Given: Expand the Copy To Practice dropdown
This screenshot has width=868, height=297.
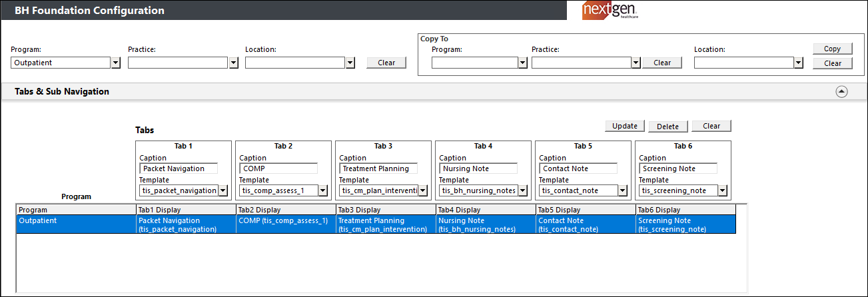Looking at the screenshot, I should (636, 63).
